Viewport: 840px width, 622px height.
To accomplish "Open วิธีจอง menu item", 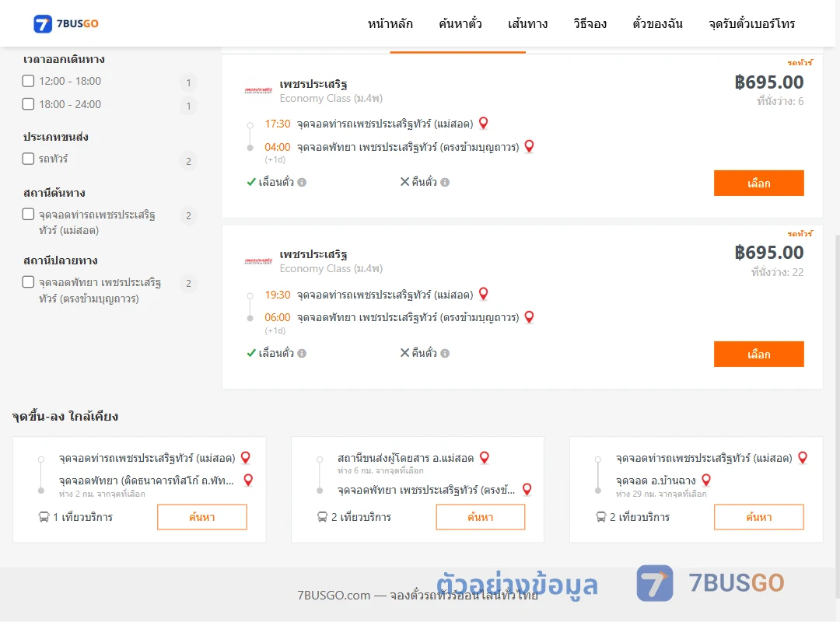I will click(590, 23).
